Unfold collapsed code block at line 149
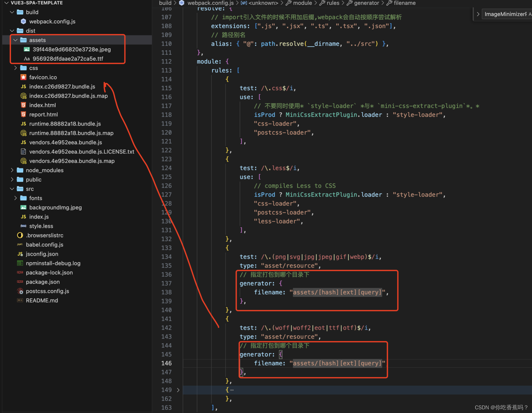The width and height of the screenshot is (532, 413). point(178,390)
